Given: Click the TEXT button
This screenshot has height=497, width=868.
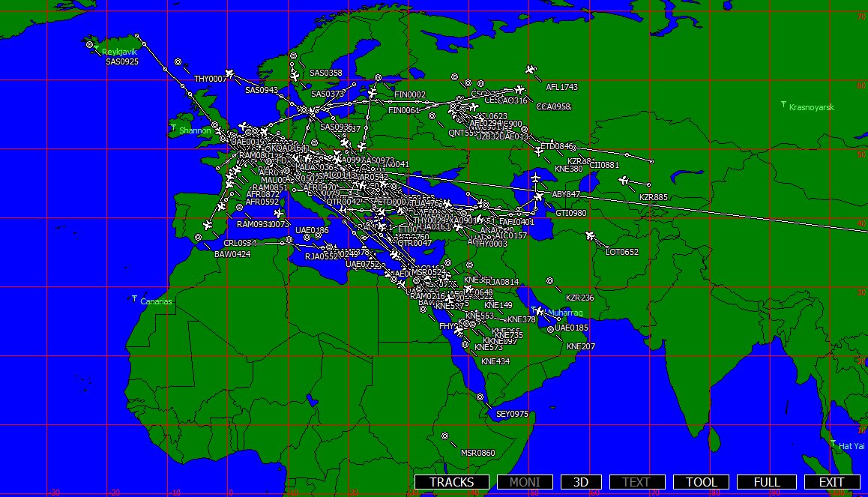Looking at the screenshot, I should click(x=637, y=482).
